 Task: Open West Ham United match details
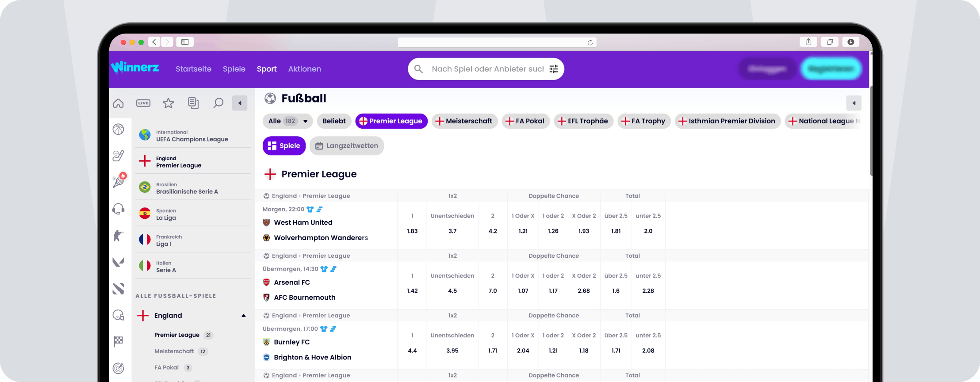(x=303, y=223)
